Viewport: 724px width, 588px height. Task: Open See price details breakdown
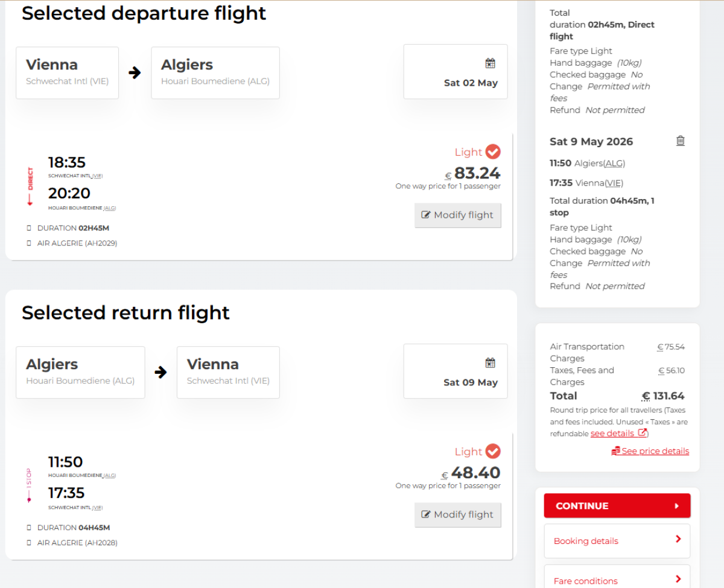click(650, 451)
